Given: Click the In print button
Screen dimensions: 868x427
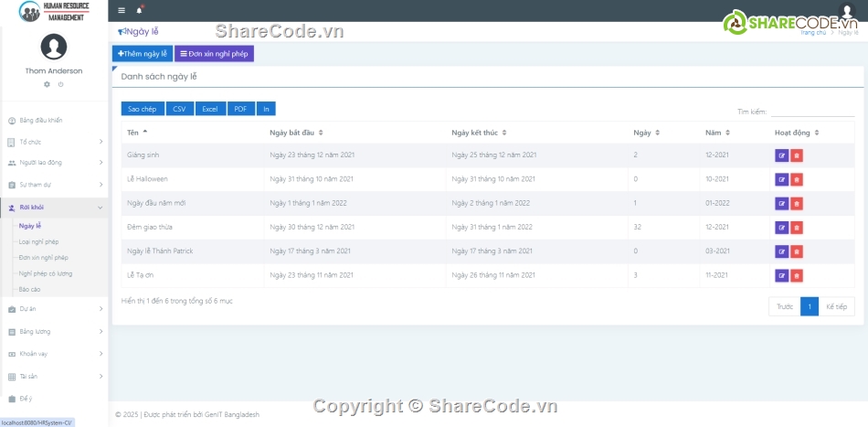Looking at the screenshot, I should click(x=266, y=109).
